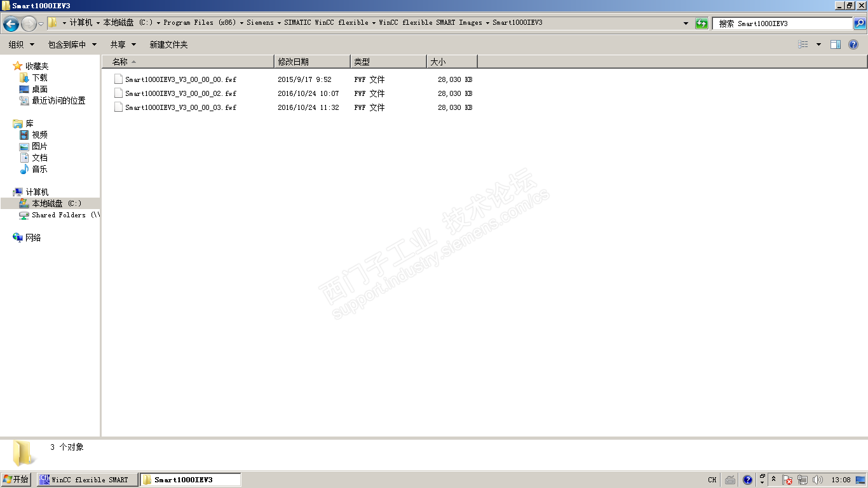Click the date 2015/9/17 9:52
Screen dimensions: 868x488
point(304,79)
